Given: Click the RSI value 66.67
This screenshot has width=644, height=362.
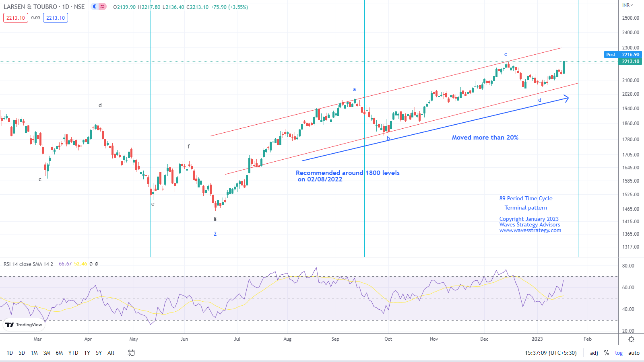Looking at the screenshot, I should click(65, 264).
